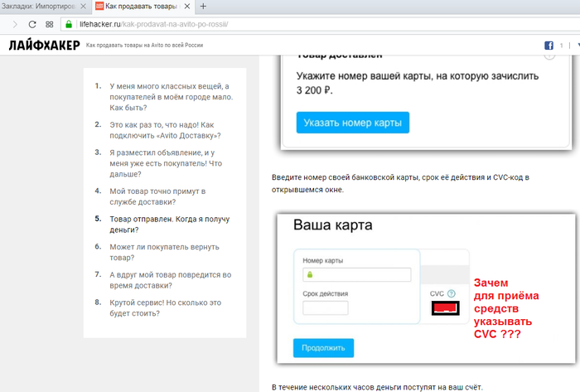Click the Лайфхакер site logo

(44, 46)
